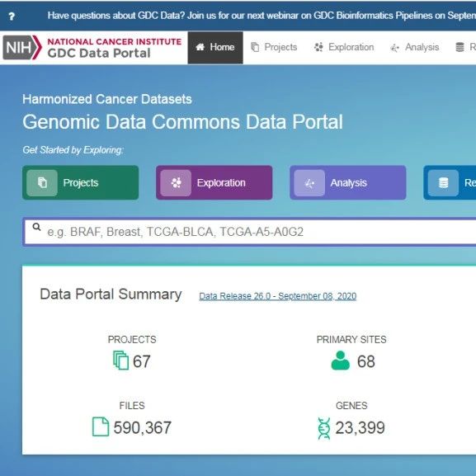Click the PROJECTS summary label
Image resolution: width=476 pixels, height=476 pixels.
coord(132,339)
